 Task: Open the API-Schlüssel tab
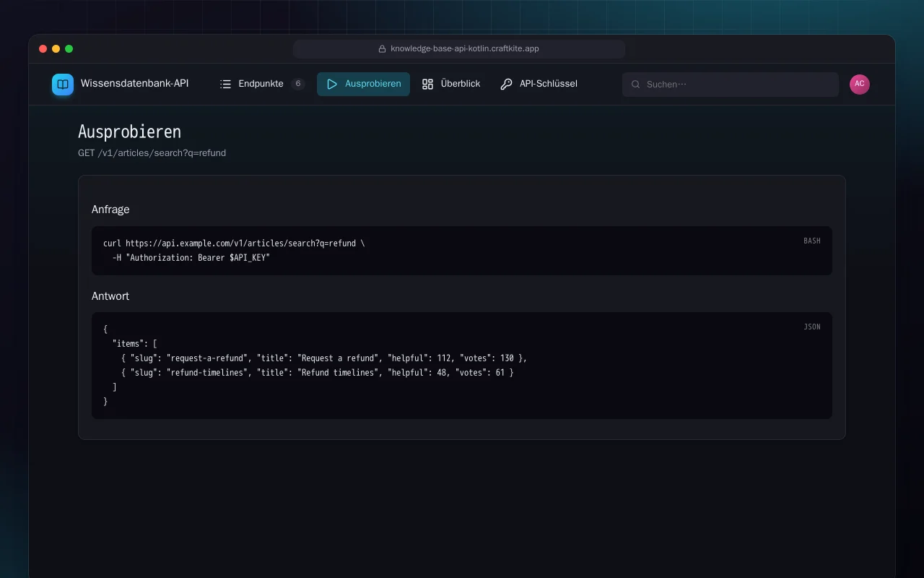pyautogui.click(x=539, y=84)
